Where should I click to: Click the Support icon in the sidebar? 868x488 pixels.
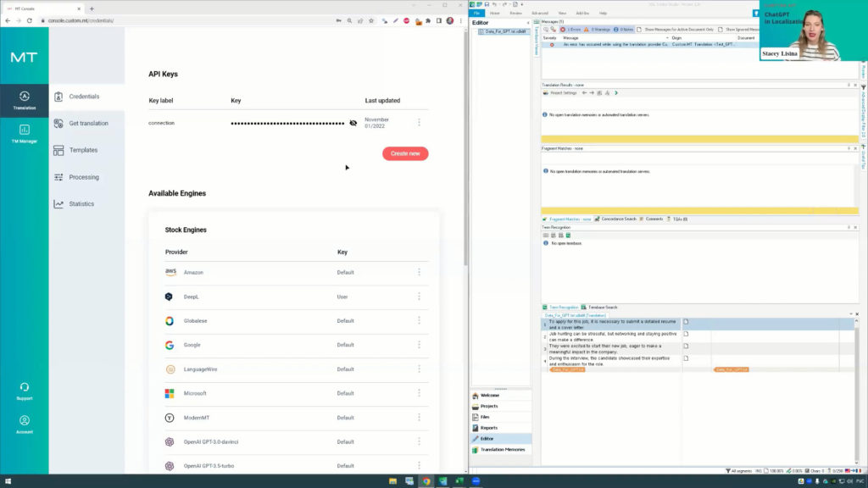coord(25,392)
